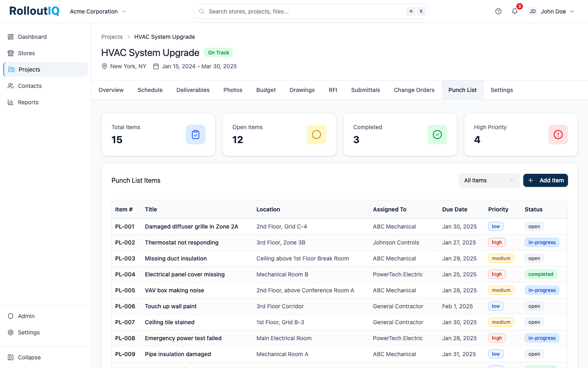The height and width of the screenshot is (368, 588).
Task: Open the help question mark icon
Action: coord(498,11)
